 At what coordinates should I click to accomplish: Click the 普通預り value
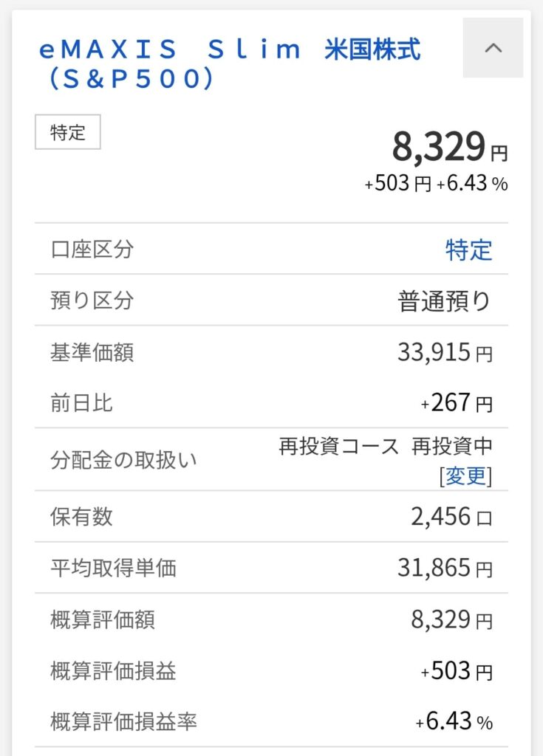click(x=445, y=301)
